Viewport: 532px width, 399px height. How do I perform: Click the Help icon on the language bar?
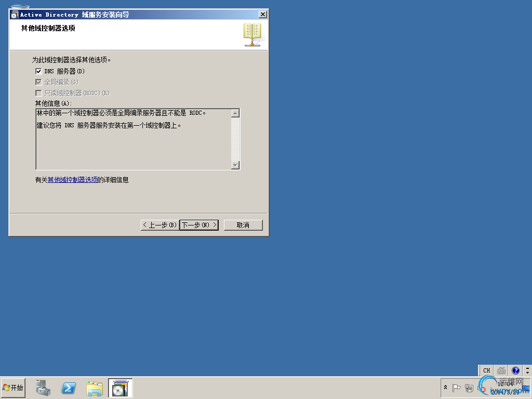click(x=515, y=370)
